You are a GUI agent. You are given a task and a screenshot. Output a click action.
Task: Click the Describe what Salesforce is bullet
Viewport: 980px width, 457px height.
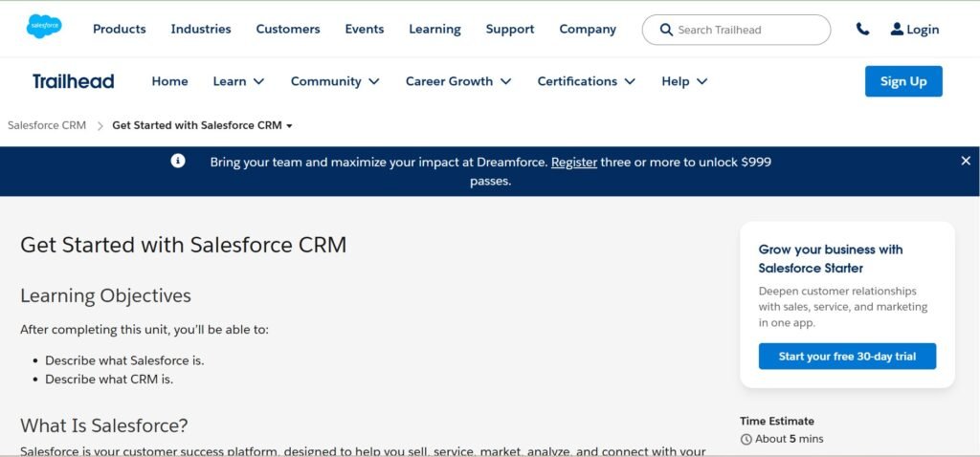pos(124,360)
